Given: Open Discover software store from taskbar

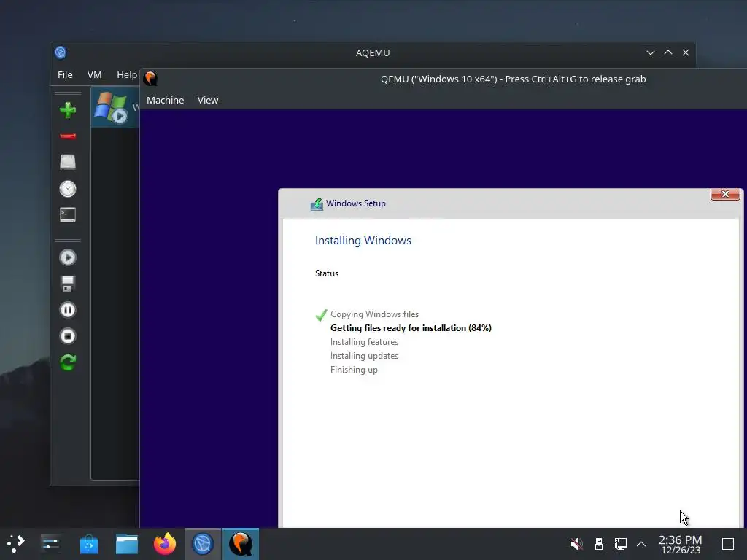Looking at the screenshot, I should [88, 544].
